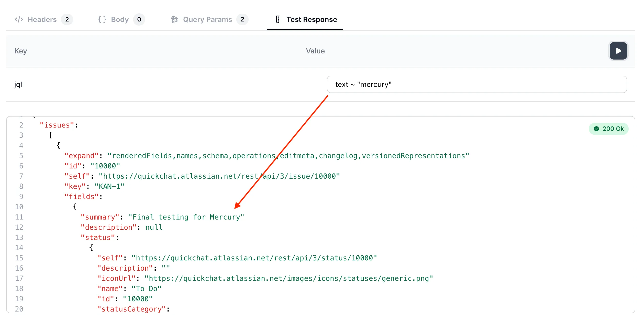Click the Test Response test-tube icon
Image resolution: width=644 pixels, height=322 pixels.
[x=277, y=19]
